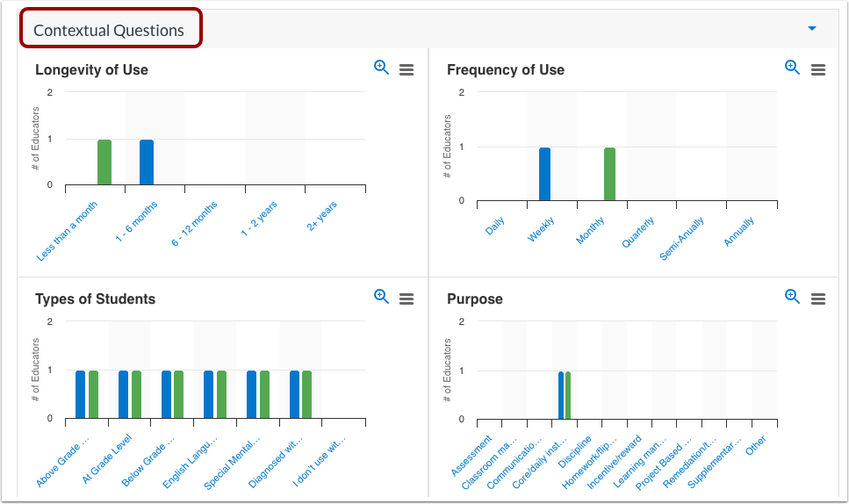The width and height of the screenshot is (849, 504).
Task: Click the Longevity of Use chart title
Action: [x=91, y=70]
